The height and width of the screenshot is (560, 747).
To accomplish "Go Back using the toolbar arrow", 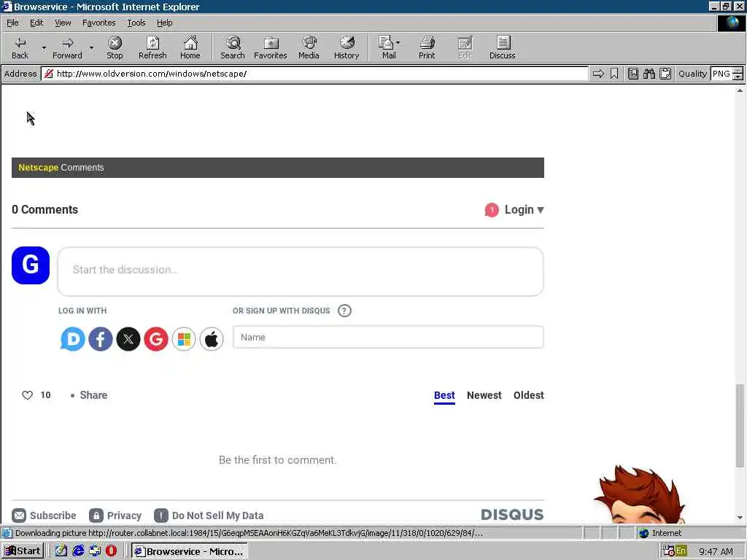I will 20,47.
